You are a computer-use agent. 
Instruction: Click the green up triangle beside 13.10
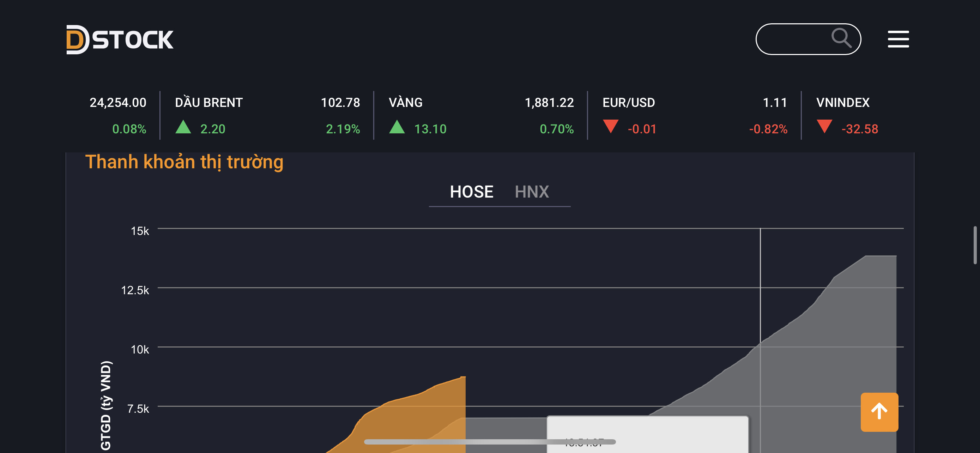[397, 127]
